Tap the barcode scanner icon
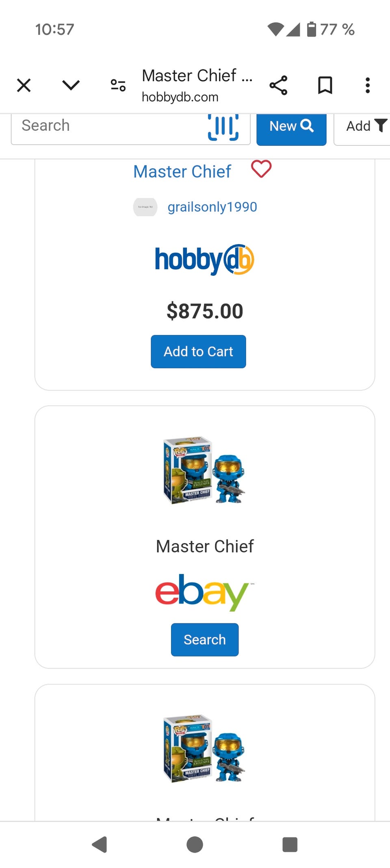390x868 pixels. click(x=223, y=127)
